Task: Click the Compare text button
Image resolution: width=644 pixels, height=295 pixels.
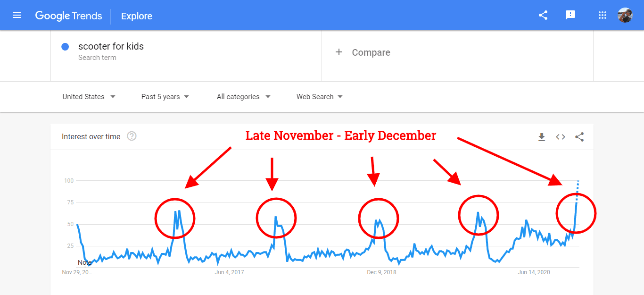Action: [371, 52]
